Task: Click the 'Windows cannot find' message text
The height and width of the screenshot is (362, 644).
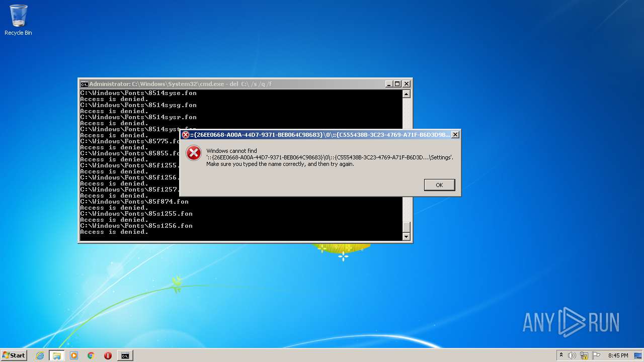Action: point(231,151)
